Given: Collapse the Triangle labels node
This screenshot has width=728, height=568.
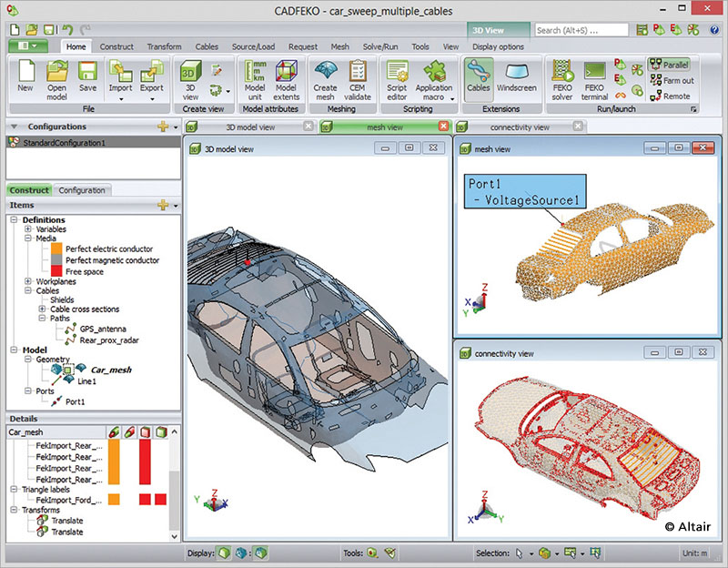Looking at the screenshot, I should 14,489.
